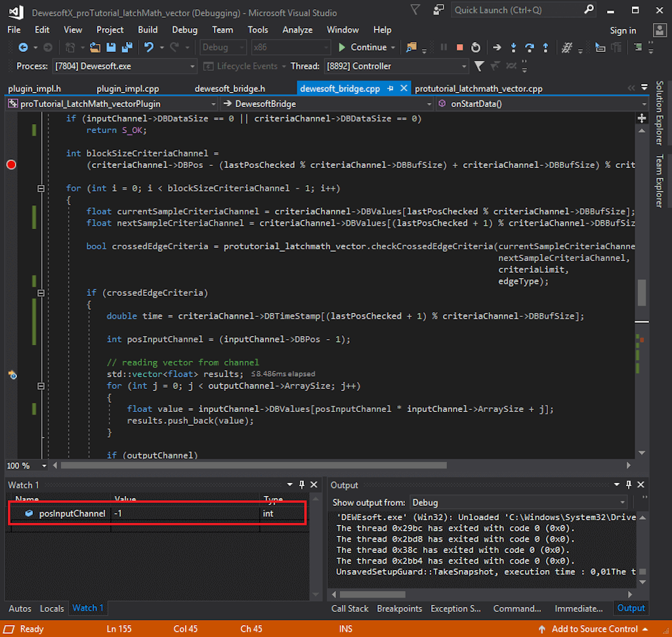Click the open tabs overflow arrow
The height and width of the screenshot is (637, 672).
click(x=644, y=87)
